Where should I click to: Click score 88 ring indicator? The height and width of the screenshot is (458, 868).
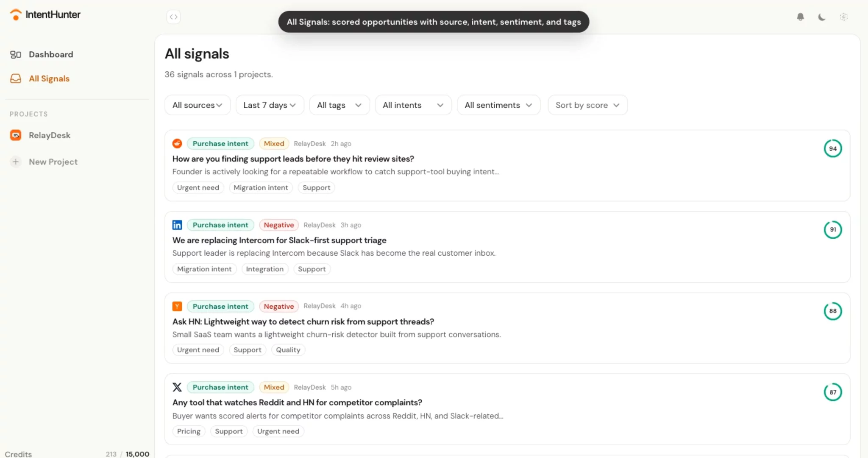833,311
